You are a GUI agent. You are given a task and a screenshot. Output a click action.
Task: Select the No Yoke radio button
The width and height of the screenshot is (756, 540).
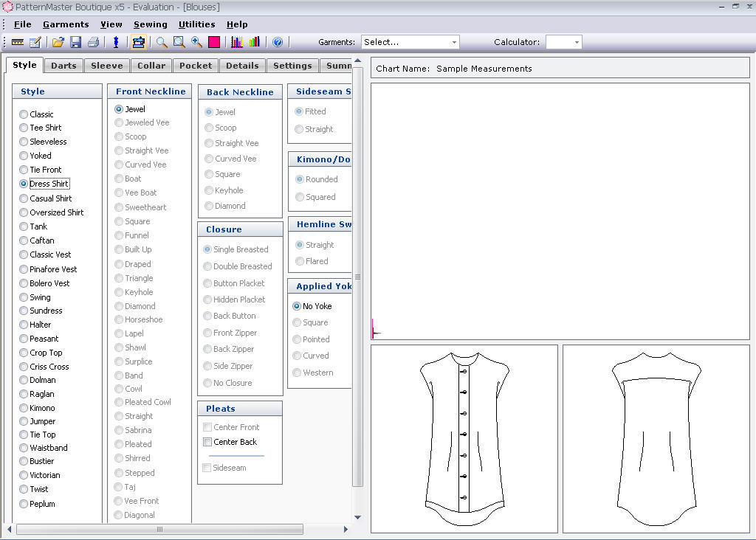(x=297, y=306)
